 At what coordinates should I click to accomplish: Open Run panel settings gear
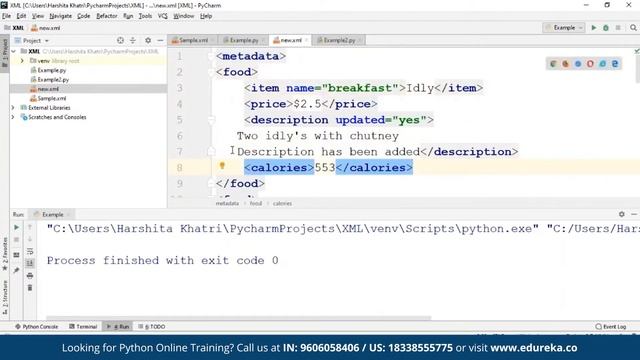tap(622, 214)
